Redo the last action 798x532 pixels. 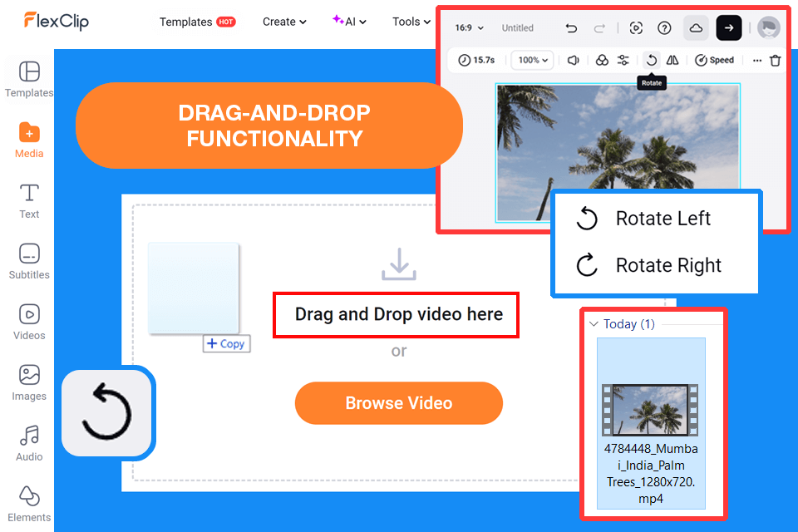click(x=599, y=28)
